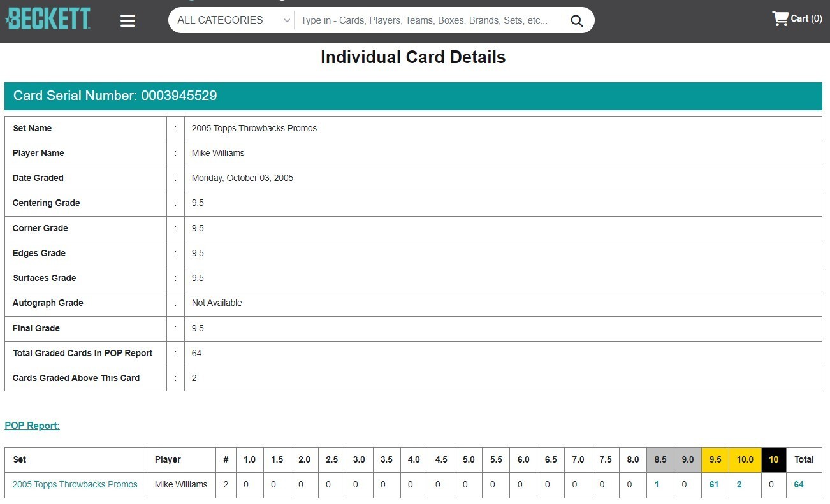Click the Set Name value in details table
830x504 pixels.
(254, 128)
